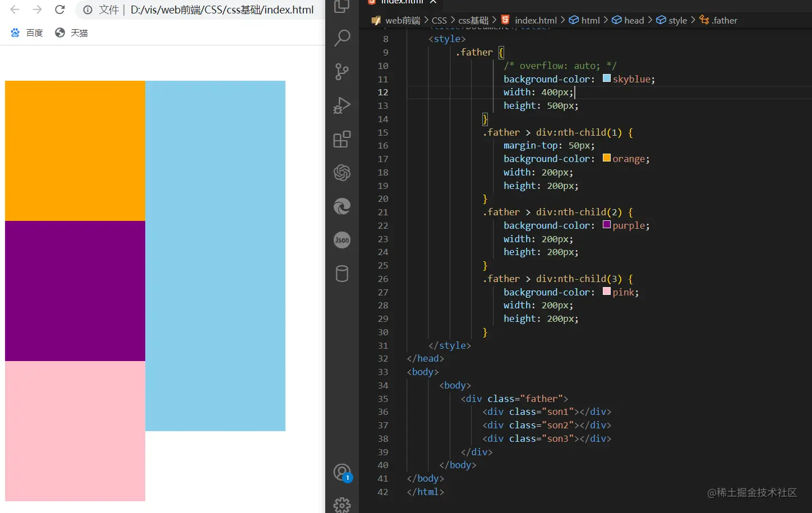Click the div class="father" opening tag
The width and height of the screenshot is (812, 513).
515,399
